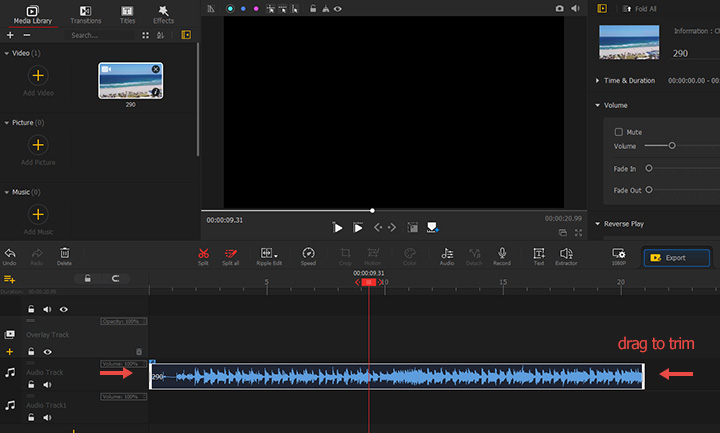Switch to the Transitions tab
The height and width of the screenshot is (433, 720).
(x=86, y=14)
